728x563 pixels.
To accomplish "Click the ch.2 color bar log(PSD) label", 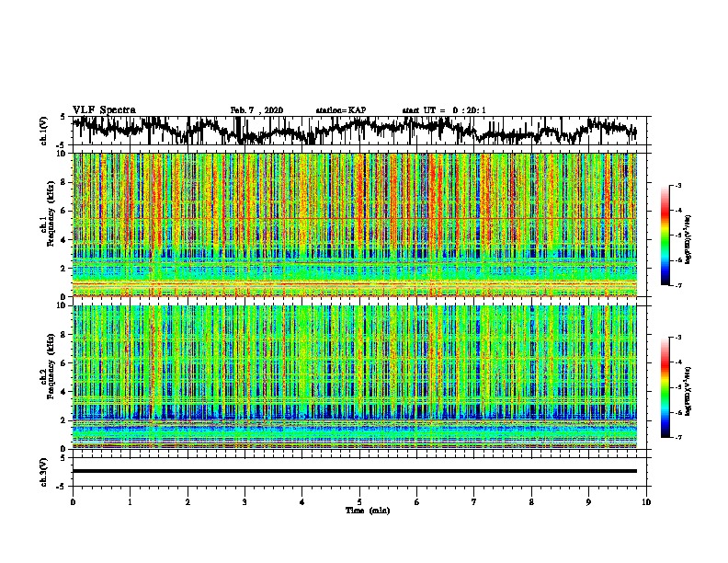I will tap(688, 391).
